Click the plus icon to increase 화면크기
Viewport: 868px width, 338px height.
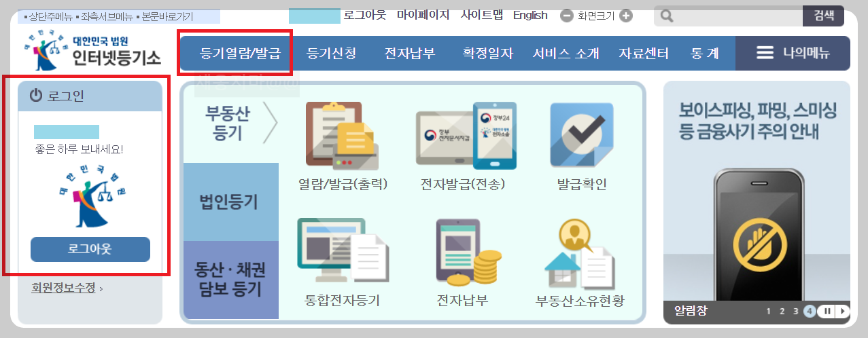626,16
